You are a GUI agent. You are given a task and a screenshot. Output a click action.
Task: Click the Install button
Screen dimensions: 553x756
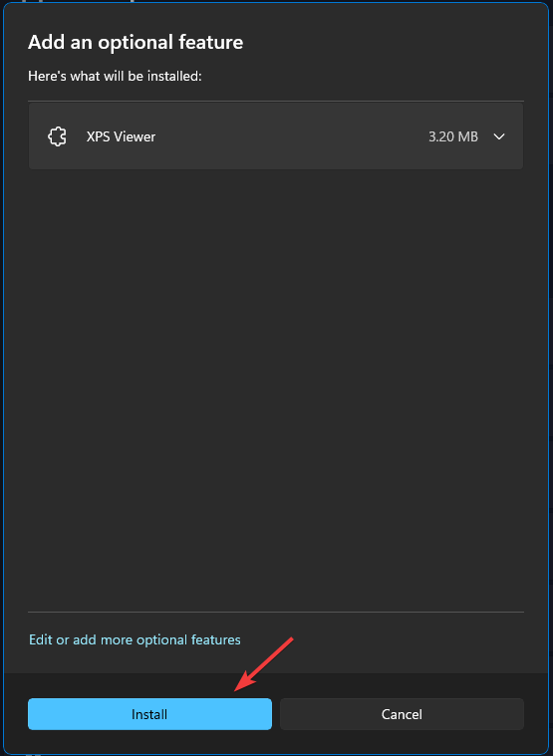pos(149,714)
